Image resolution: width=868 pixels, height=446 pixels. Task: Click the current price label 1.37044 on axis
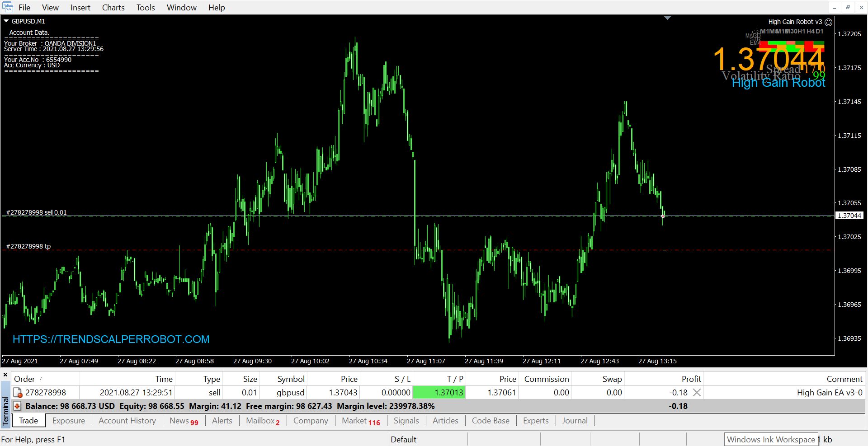tap(849, 216)
